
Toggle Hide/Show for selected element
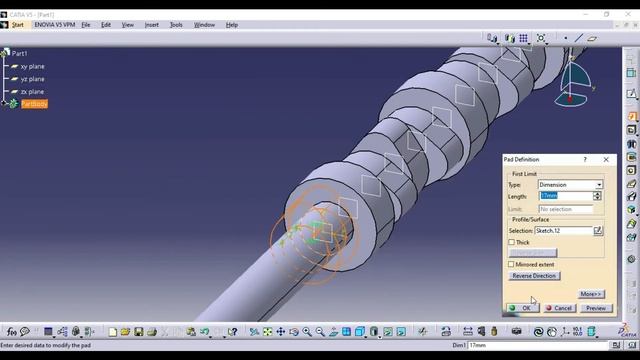point(388,332)
